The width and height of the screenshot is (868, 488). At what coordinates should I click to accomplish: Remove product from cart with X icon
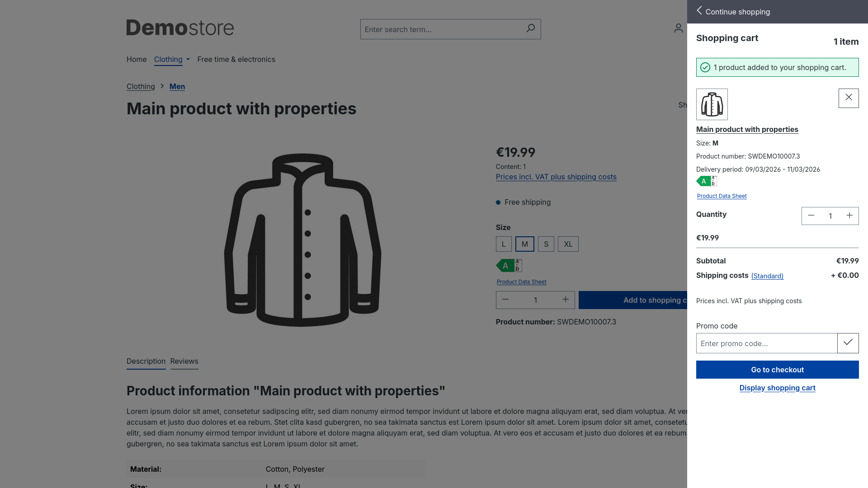[849, 98]
